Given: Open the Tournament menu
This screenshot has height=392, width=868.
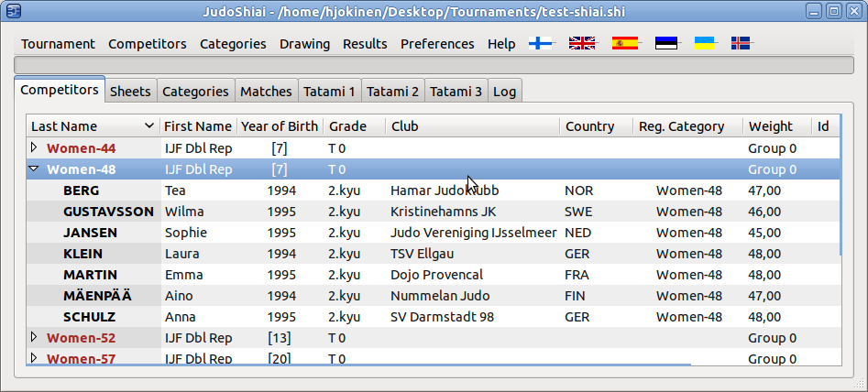Looking at the screenshot, I should coord(58,44).
